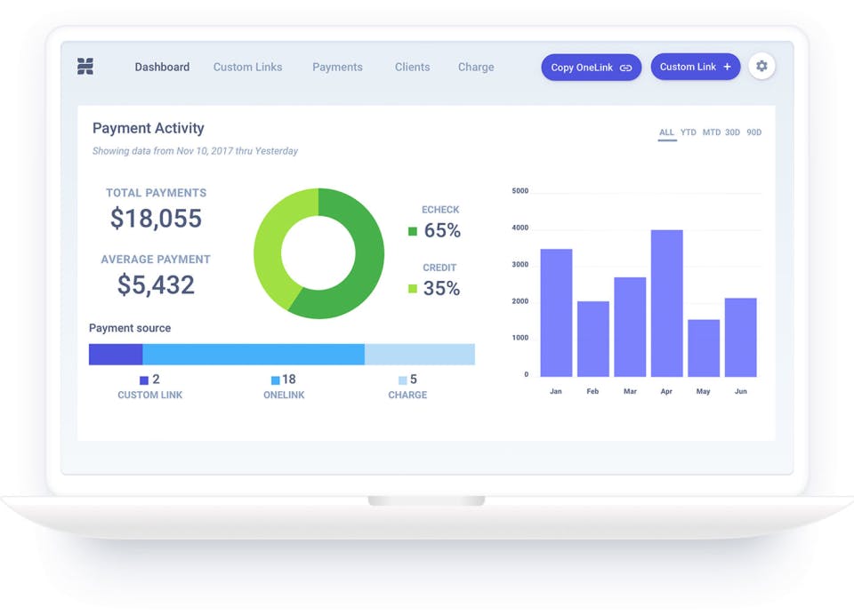Click the Credit light green legend square
This screenshot has height=616, width=854.
413,288
